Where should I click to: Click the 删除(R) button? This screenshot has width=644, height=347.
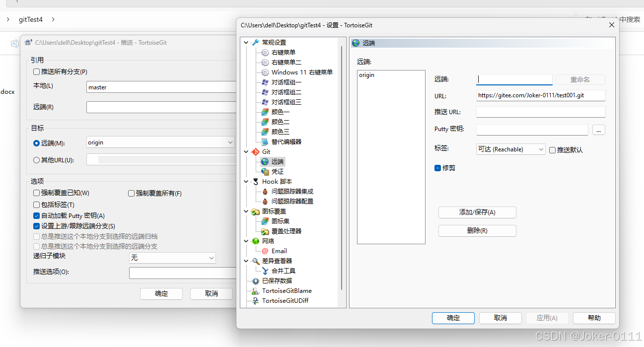[477, 230]
